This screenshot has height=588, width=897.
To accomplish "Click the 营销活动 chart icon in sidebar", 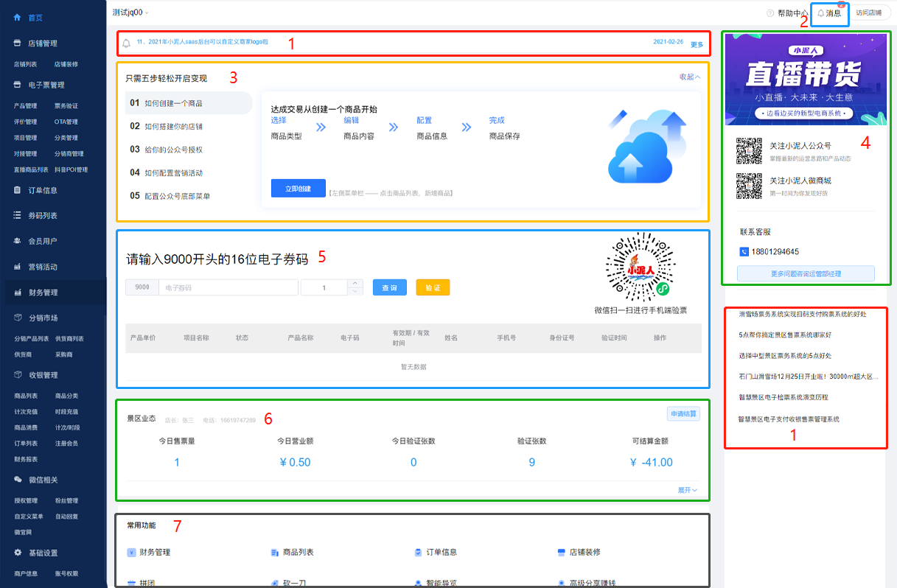I will (x=18, y=267).
